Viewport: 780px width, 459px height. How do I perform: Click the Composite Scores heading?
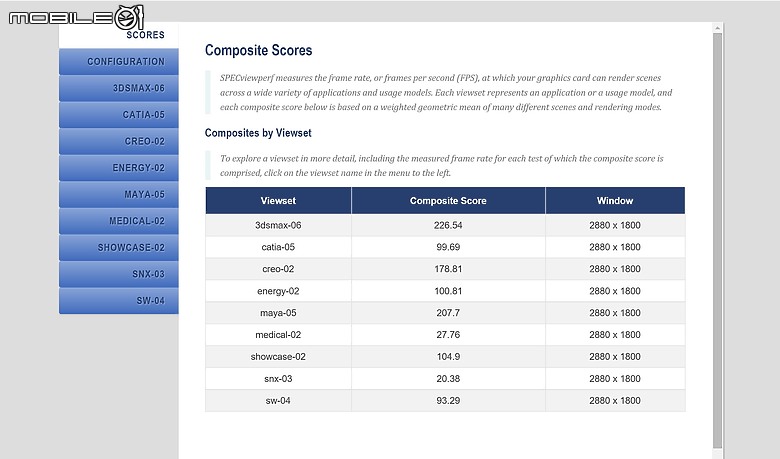(259, 50)
